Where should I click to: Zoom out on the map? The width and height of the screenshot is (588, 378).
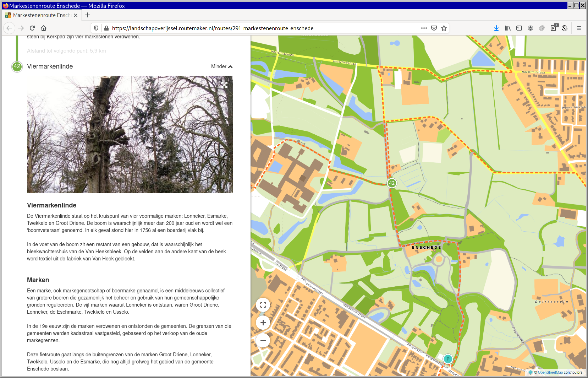coord(263,340)
